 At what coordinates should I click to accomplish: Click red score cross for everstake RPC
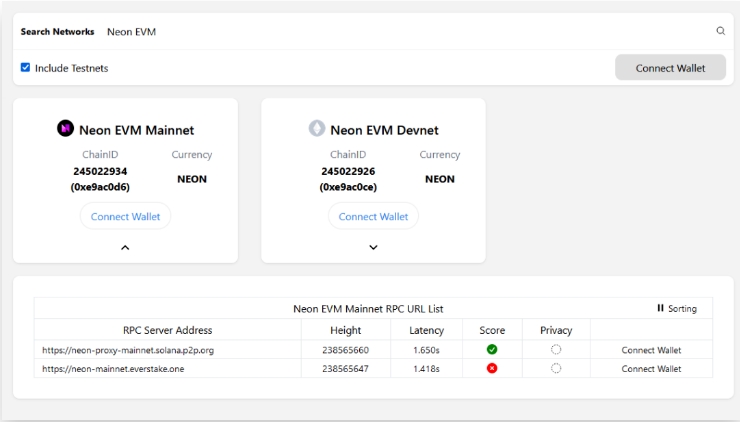click(x=492, y=368)
